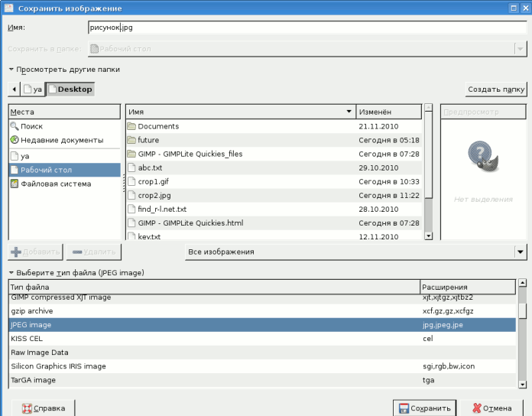Click the lifebuoy Help button icon
Viewport: 532px width, 416px height.
pyautogui.click(x=28, y=408)
